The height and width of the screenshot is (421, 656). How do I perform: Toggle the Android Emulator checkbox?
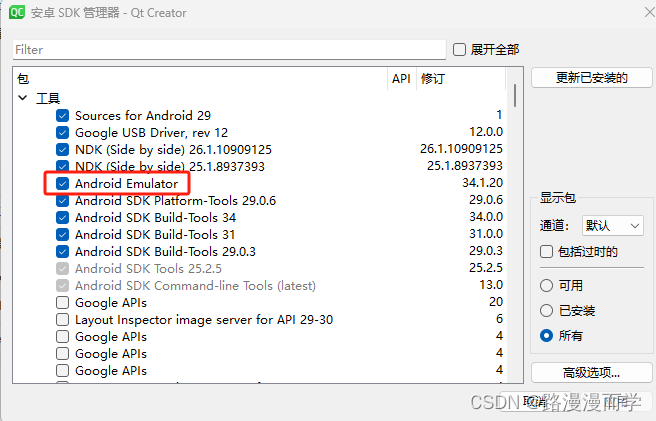[62, 183]
